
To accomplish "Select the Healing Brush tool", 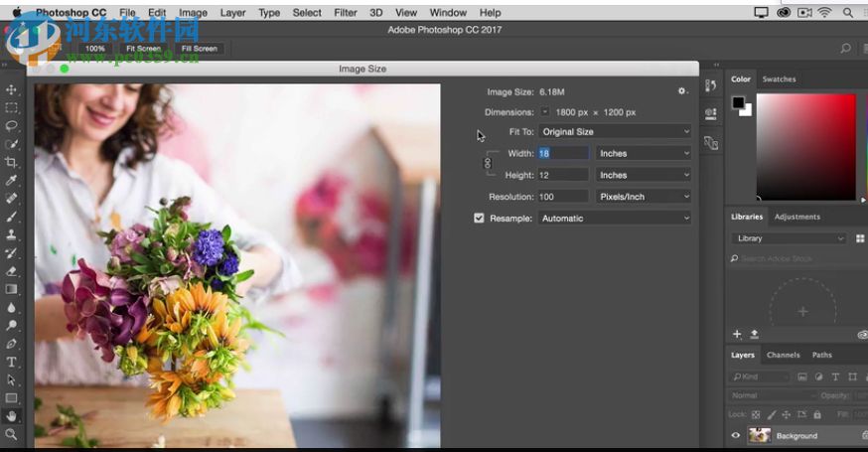I will [11, 199].
